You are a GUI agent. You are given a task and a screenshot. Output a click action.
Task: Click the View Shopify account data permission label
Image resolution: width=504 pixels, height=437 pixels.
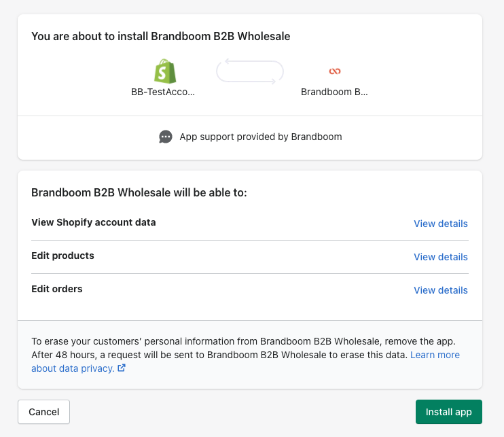pos(94,222)
